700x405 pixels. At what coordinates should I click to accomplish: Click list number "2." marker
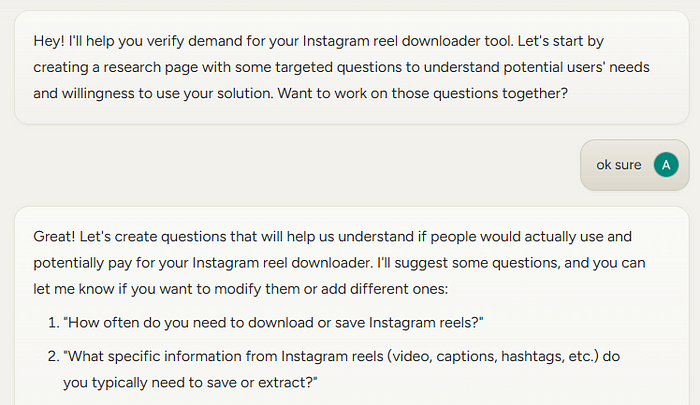[x=54, y=356]
